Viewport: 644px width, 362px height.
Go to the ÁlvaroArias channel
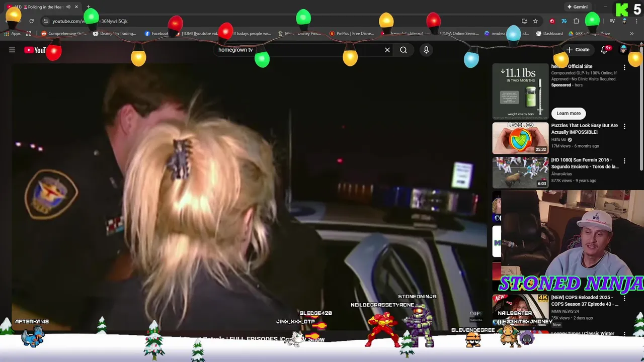[x=561, y=174]
